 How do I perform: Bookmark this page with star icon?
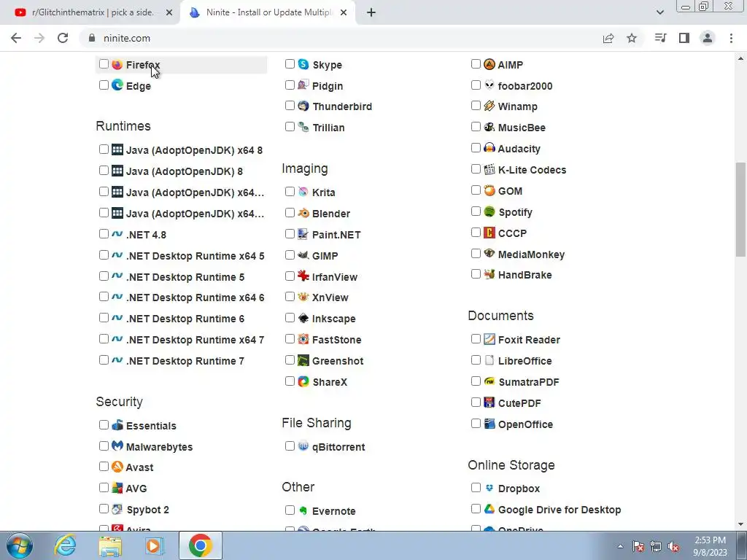[632, 38]
